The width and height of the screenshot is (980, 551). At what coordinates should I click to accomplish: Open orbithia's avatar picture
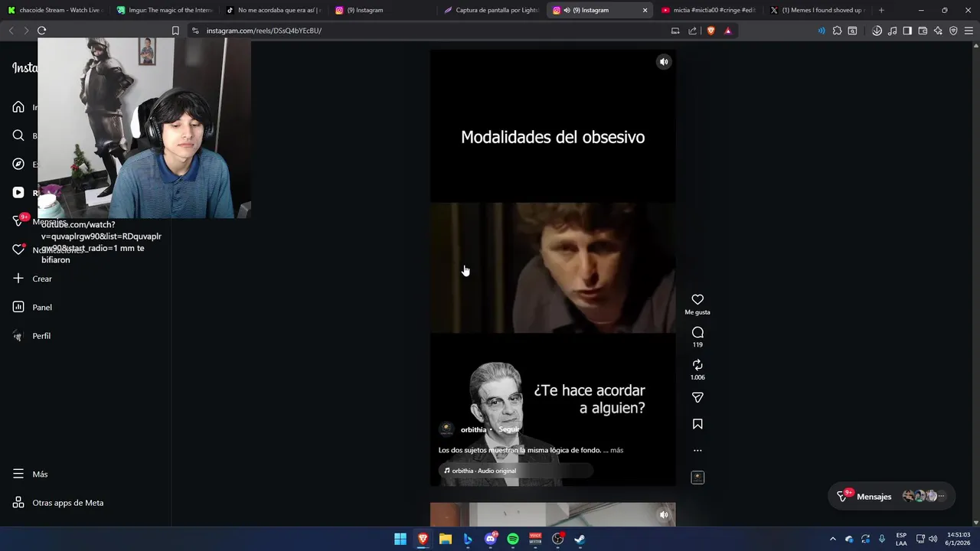446,429
